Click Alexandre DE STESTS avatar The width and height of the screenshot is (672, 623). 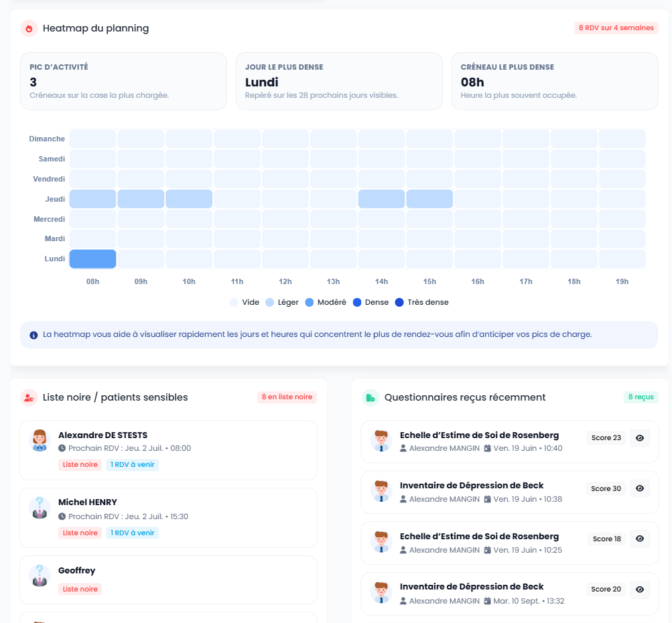(40, 441)
